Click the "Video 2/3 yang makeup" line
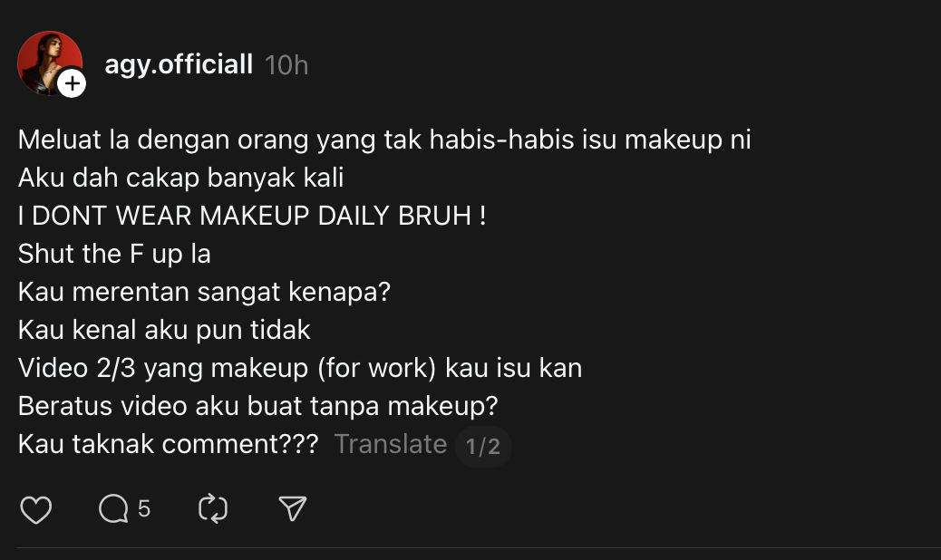 [x=299, y=369]
